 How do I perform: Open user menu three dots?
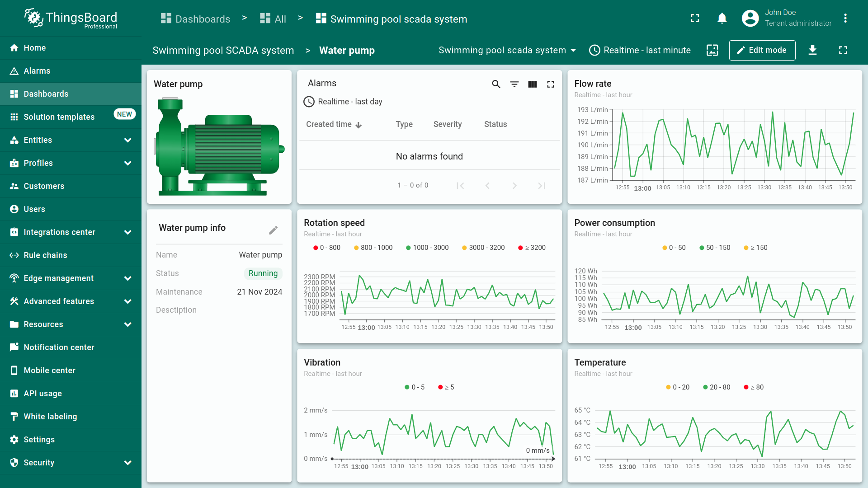845,19
